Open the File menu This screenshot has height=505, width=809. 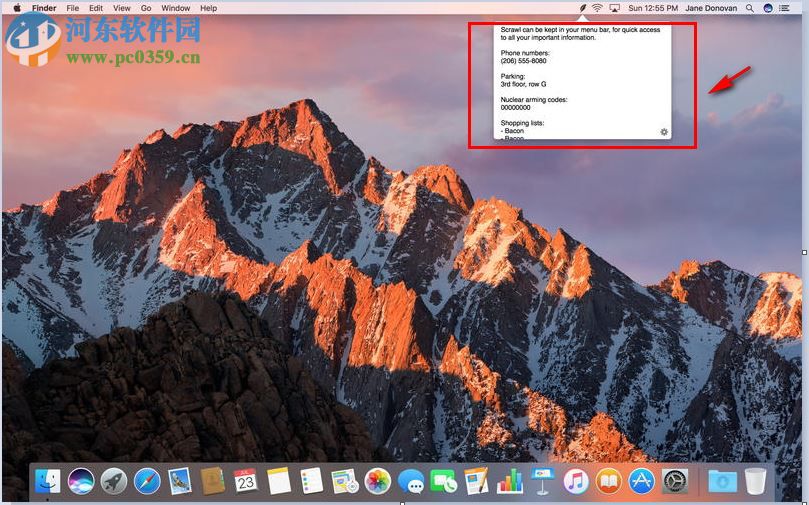pos(73,8)
